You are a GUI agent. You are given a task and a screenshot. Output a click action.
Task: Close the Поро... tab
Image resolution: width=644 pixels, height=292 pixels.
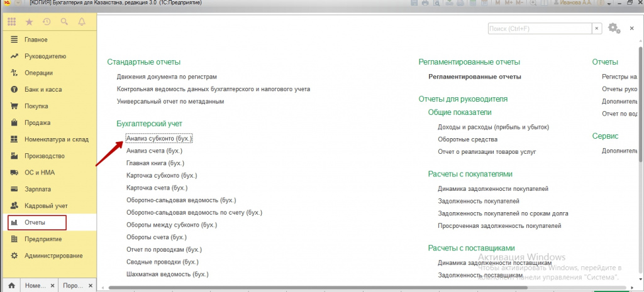91,285
